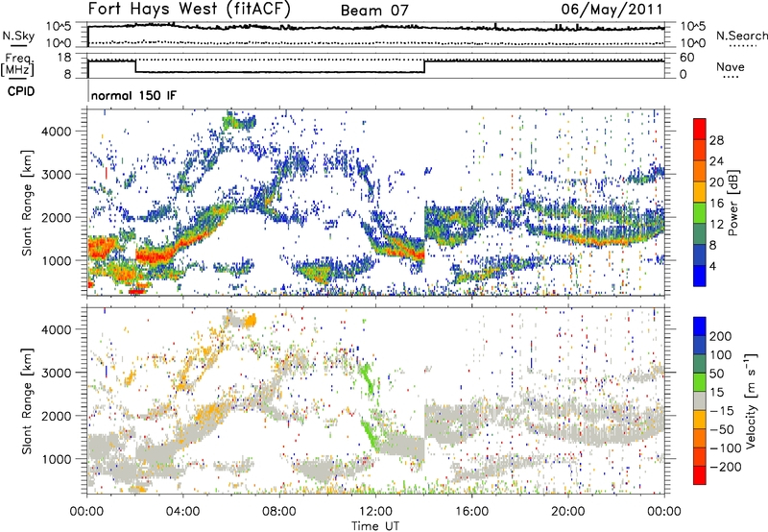Pick the yellow-orange -15 to -50 Velocity segment

tap(700, 420)
